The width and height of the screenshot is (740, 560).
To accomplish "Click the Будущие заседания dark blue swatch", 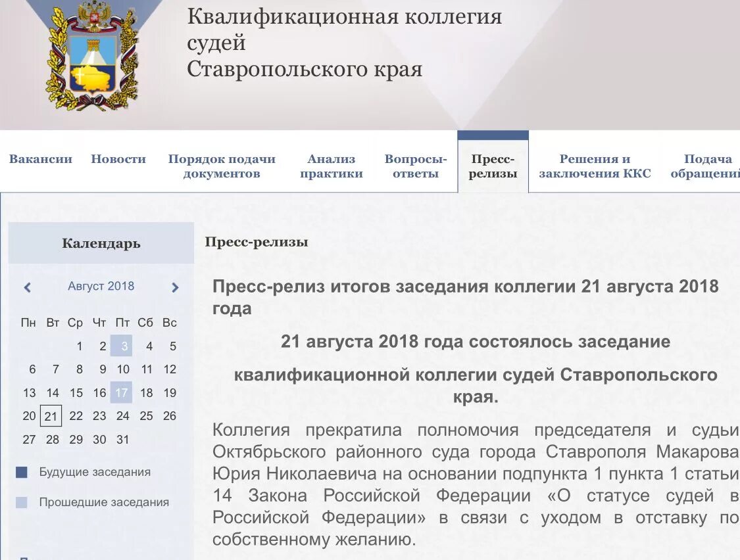I will pyautogui.click(x=21, y=472).
